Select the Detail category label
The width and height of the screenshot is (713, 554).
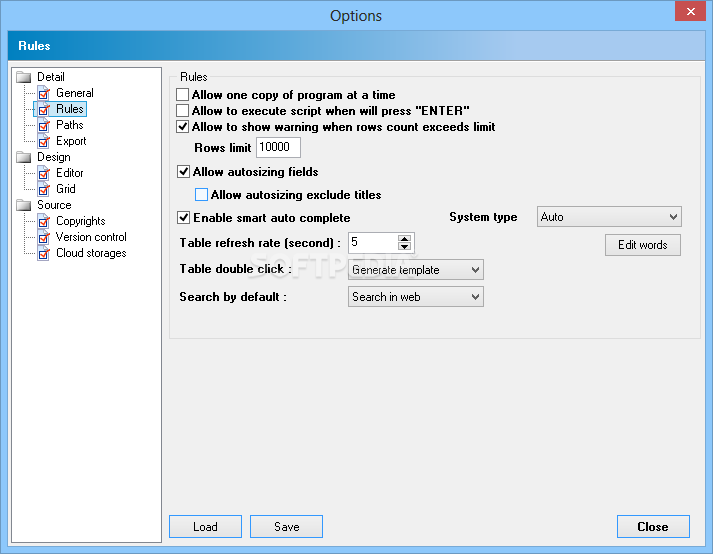[x=50, y=77]
